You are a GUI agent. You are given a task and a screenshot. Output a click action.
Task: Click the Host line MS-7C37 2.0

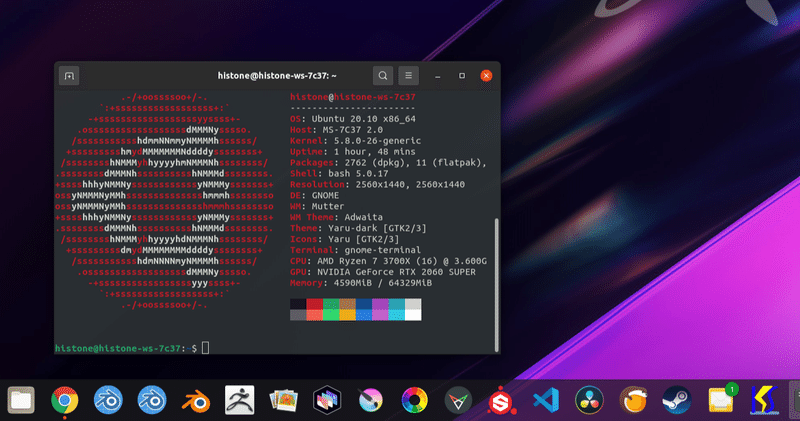pyautogui.click(x=336, y=130)
